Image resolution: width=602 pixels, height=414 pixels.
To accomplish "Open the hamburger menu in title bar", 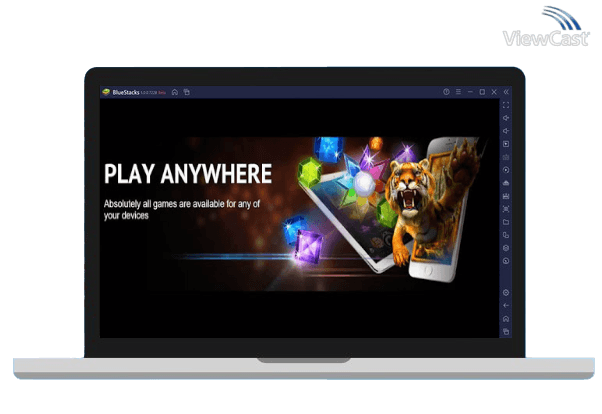I will point(458,92).
